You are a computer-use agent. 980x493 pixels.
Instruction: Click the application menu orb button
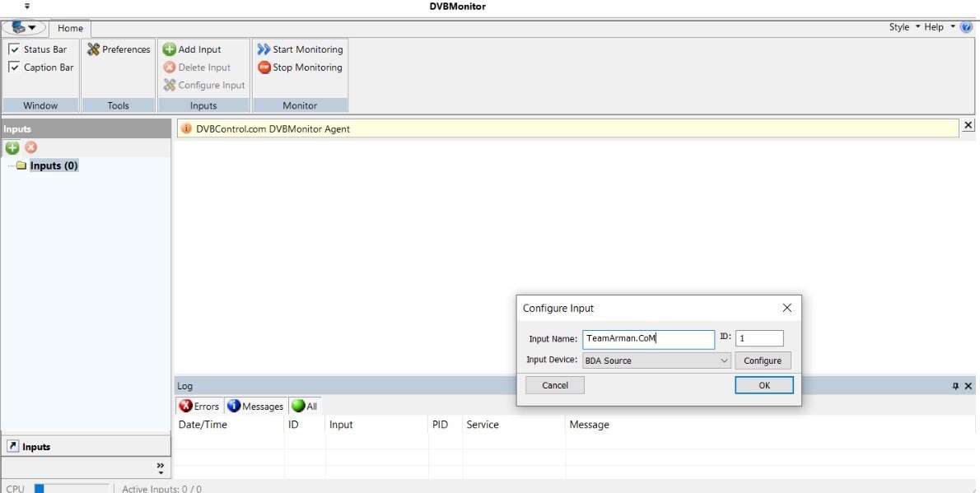pos(24,28)
